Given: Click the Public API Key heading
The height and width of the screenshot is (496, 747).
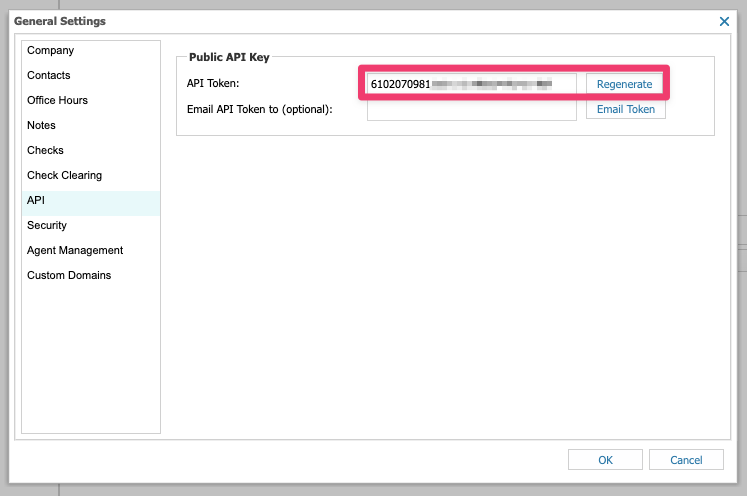Looking at the screenshot, I should (229, 57).
